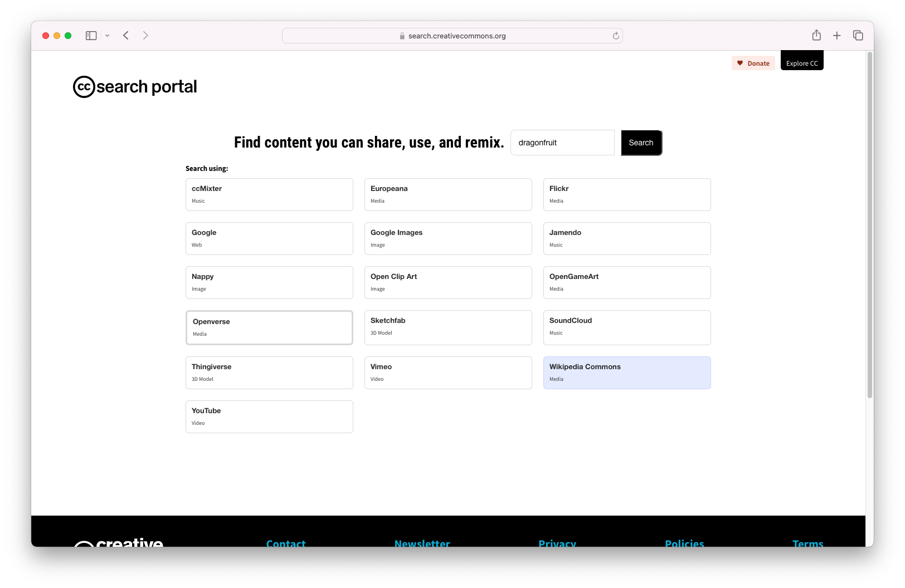Select Flickr media source
Screen dimensions: 905x588
[627, 194]
